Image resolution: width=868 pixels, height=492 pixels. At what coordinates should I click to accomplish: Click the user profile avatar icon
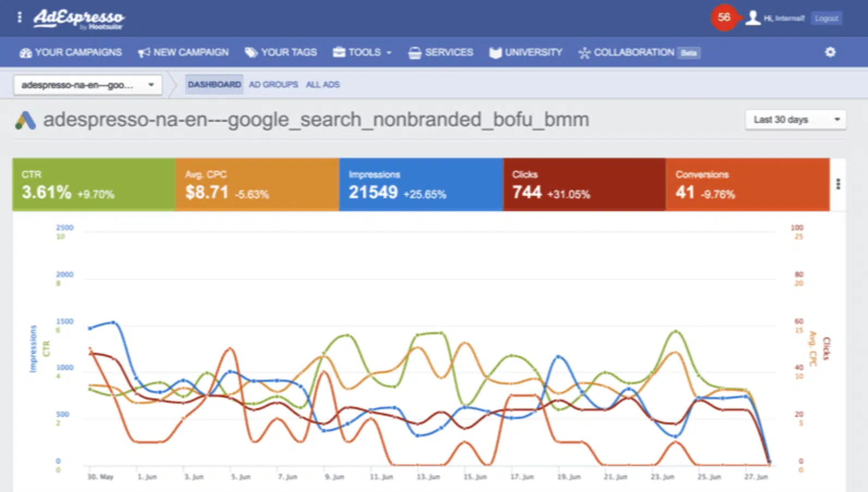click(753, 18)
